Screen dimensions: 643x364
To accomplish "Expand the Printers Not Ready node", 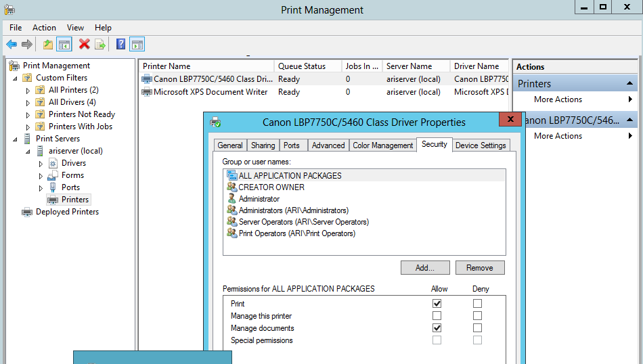I will tap(28, 115).
